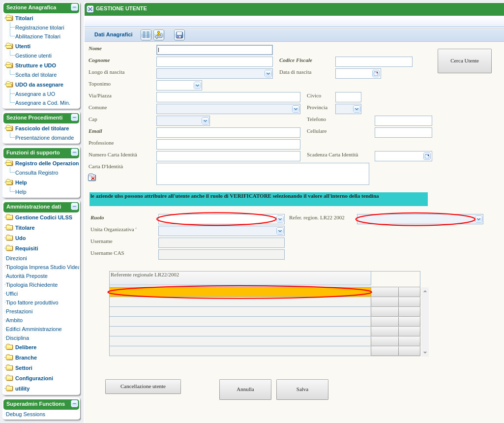
Task: Open Gestione utenti in the sidebar
Action: [33, 56]
